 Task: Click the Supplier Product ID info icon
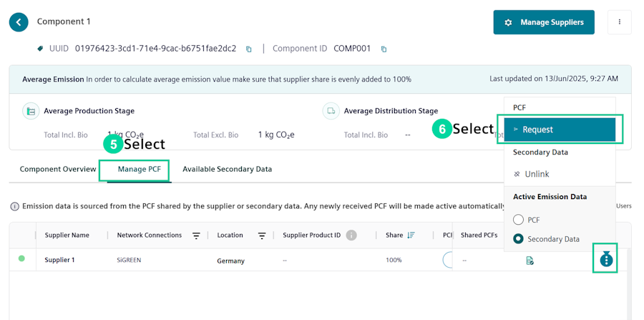coord(351,236)
